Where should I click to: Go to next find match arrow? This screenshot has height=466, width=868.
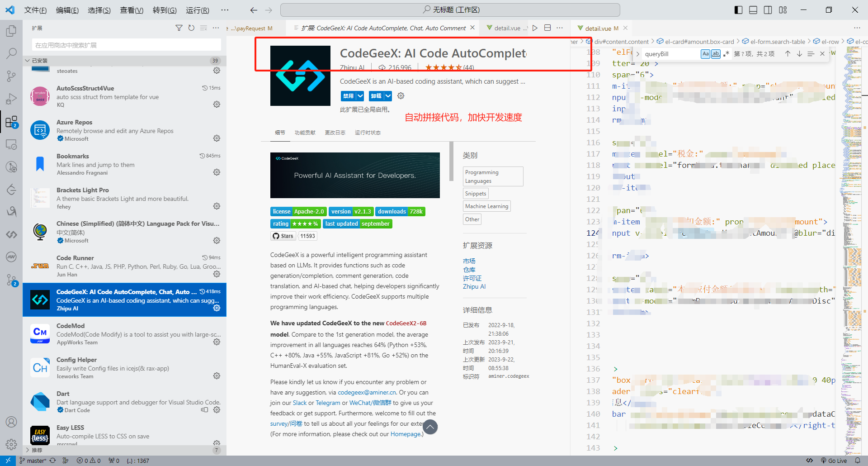point(799,54)
